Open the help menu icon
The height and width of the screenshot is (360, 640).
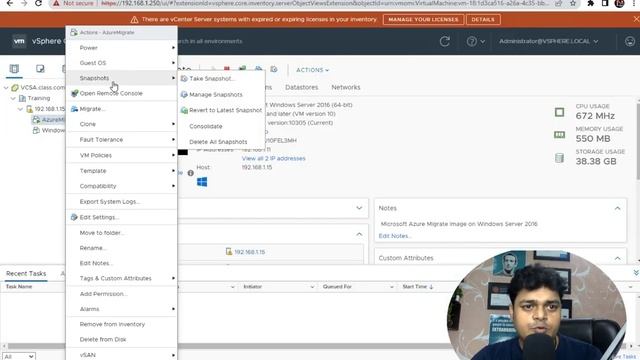[x=476, y=41]
